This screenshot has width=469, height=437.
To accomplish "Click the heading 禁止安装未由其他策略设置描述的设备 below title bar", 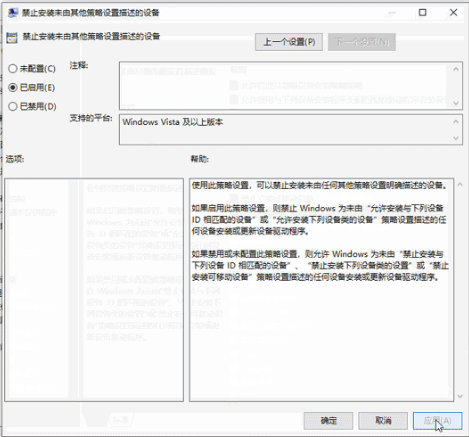I will pos(91,36).
